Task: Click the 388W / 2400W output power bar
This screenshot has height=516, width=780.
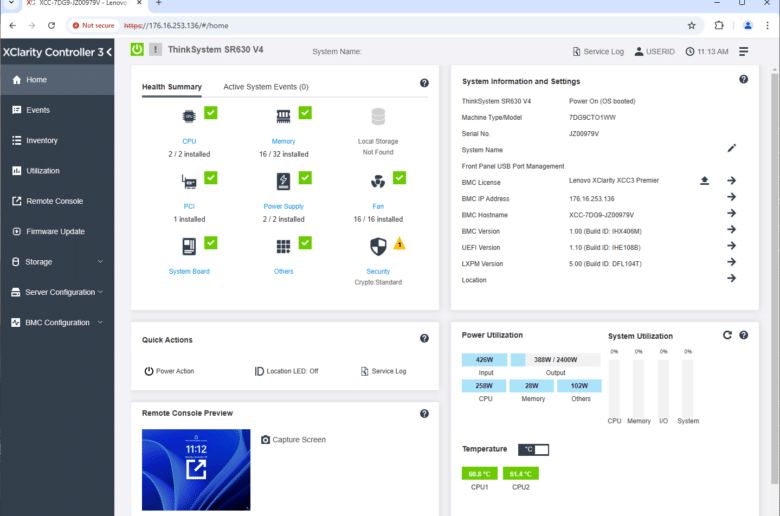Action: click(555, 360)
